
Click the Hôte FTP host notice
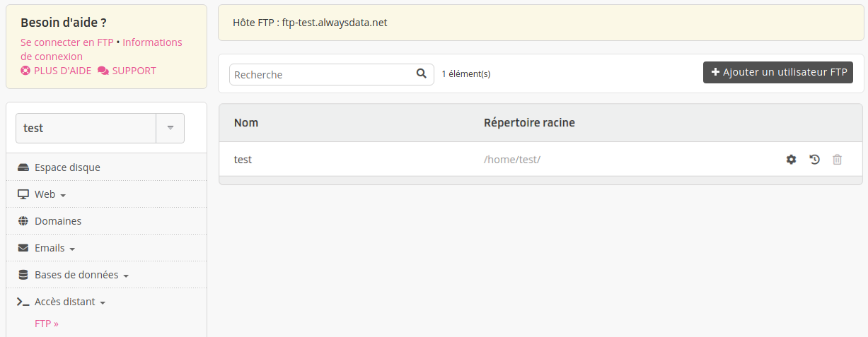[x=541, y=23]
